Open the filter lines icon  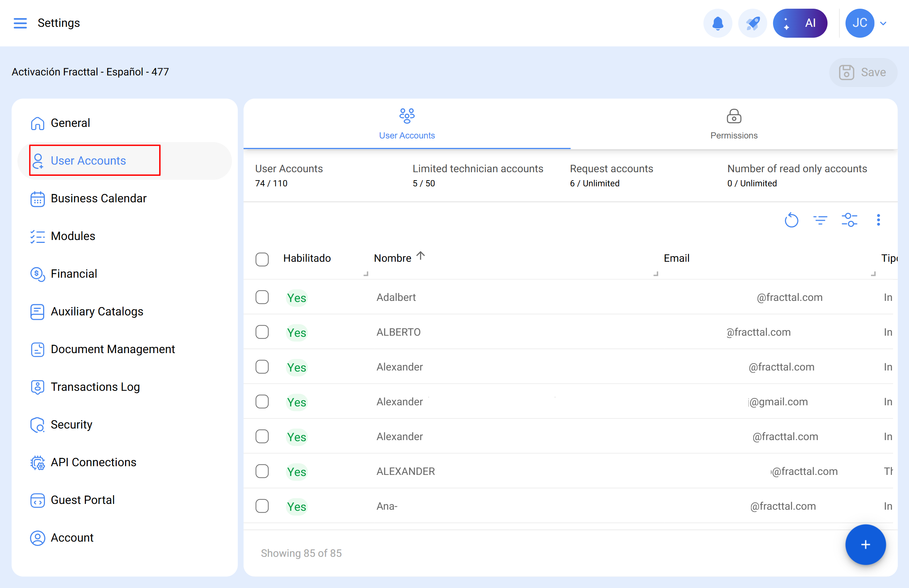click(820, 220)
